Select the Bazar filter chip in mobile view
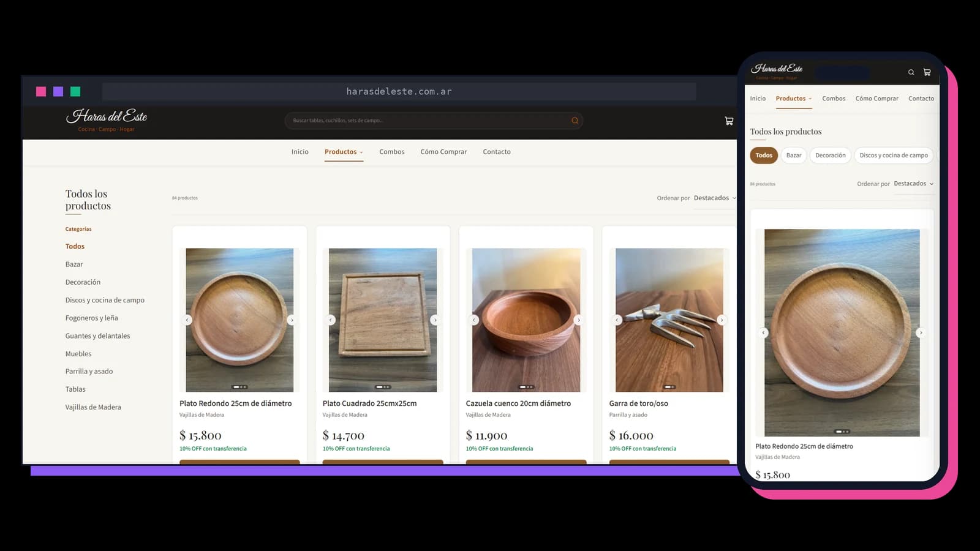 tap(794, 156)
